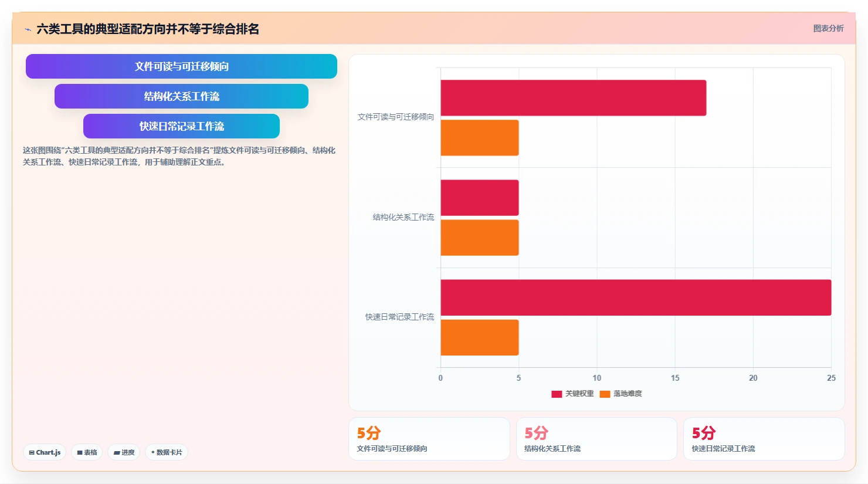Open the 5分 快速日常记录工作流 data card

764,439
